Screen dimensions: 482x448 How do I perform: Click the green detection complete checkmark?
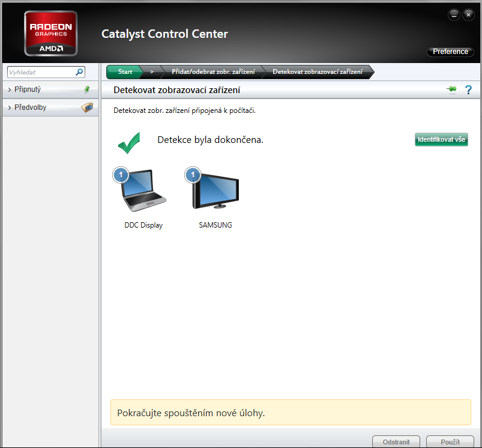[129, 143]
